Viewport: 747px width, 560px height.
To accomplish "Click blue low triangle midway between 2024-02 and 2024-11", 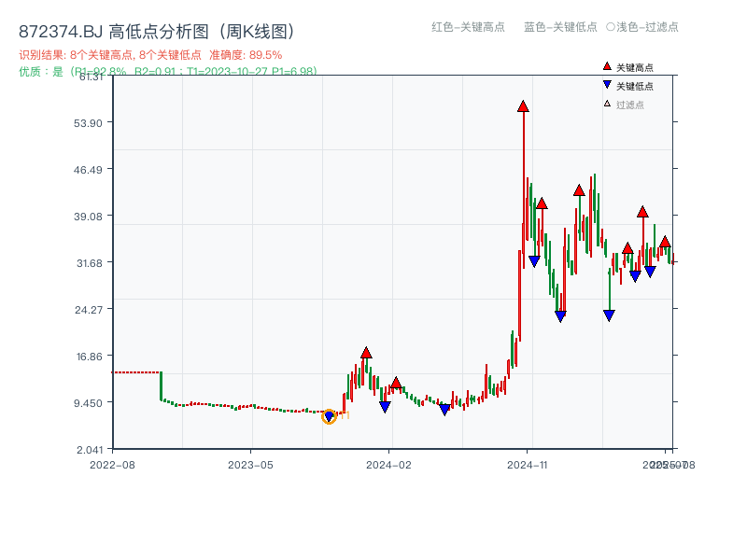I will [444, 409].
